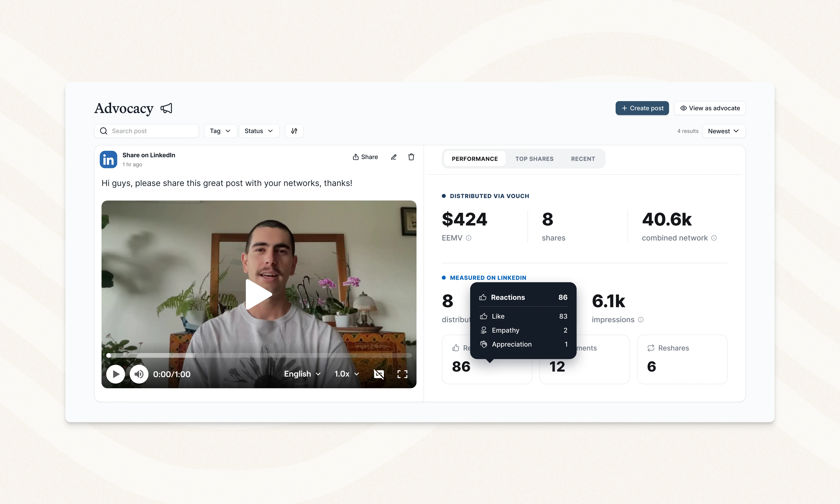Toggle video captions off icon
This screenshot has height=504, width=840.
click(x=379, y=374)
